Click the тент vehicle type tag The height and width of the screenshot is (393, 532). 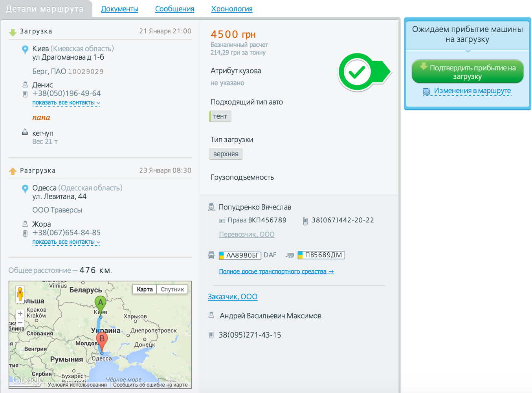(x=220, y=116)
